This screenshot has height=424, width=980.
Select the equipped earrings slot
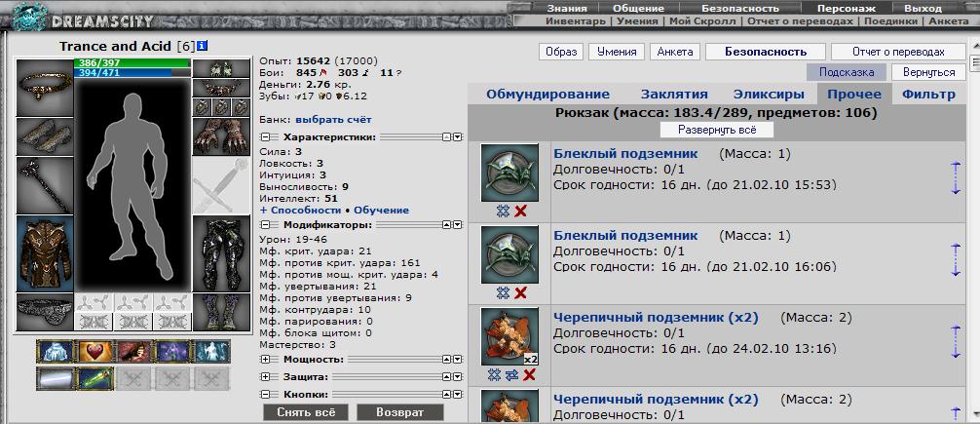(221, 69)
